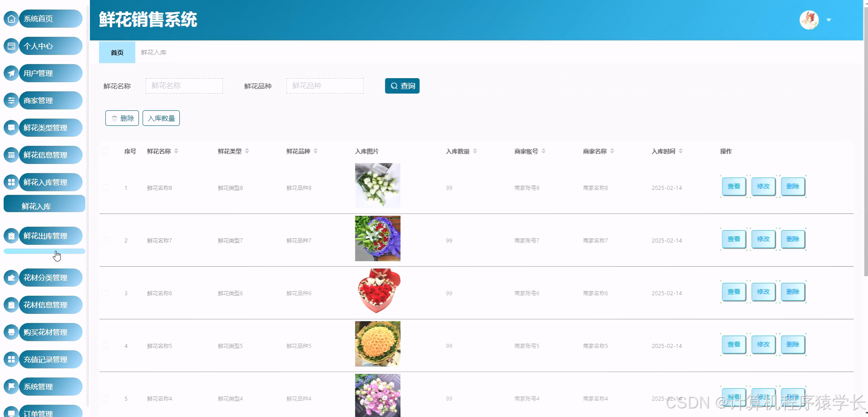Open the avatar dropdown arrow
The image size is (868, 417).
click(x=829, y=20)
